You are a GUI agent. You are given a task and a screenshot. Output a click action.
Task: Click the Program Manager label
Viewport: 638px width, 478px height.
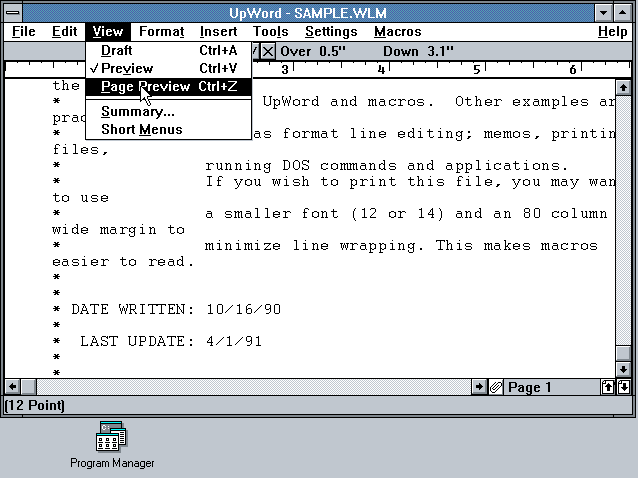(x=112, y=463)
